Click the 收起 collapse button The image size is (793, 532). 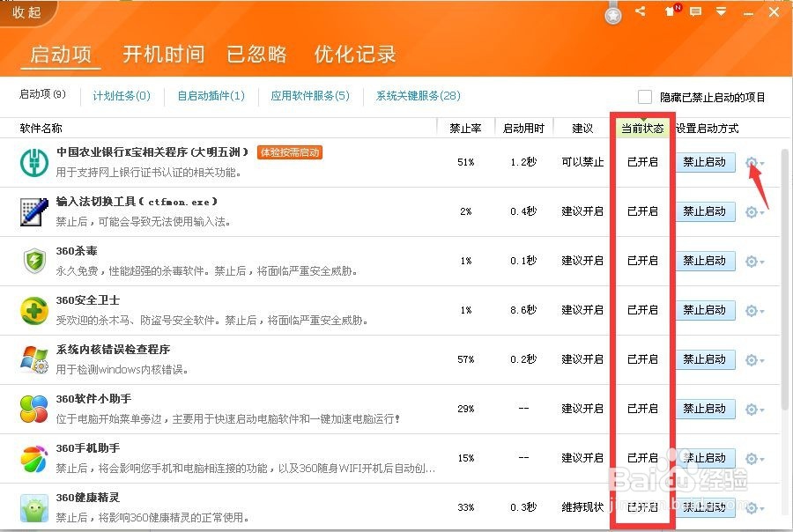click(x=26, y=12)
